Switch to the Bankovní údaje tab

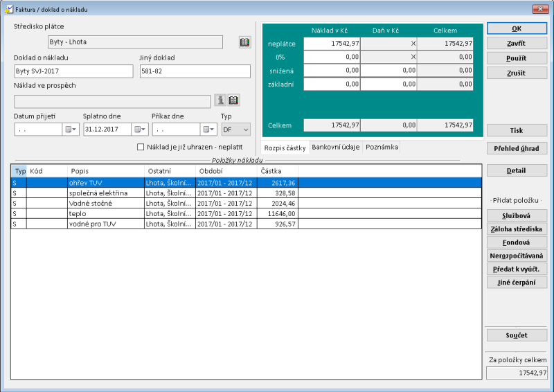tap(335, 147)
